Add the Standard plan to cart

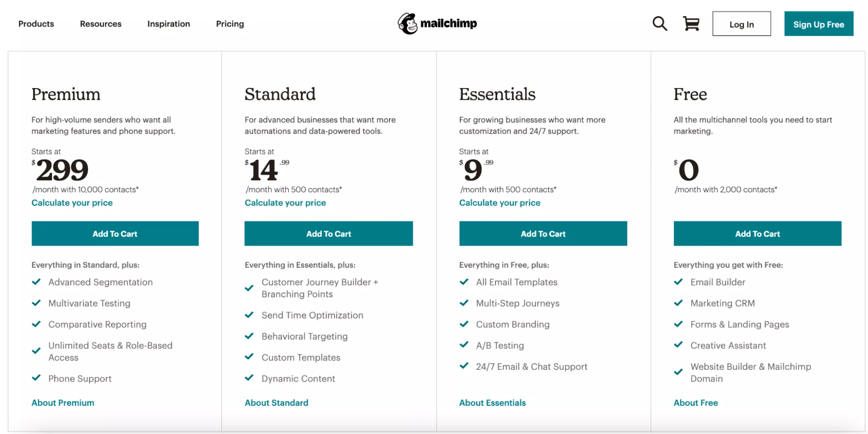328,233
